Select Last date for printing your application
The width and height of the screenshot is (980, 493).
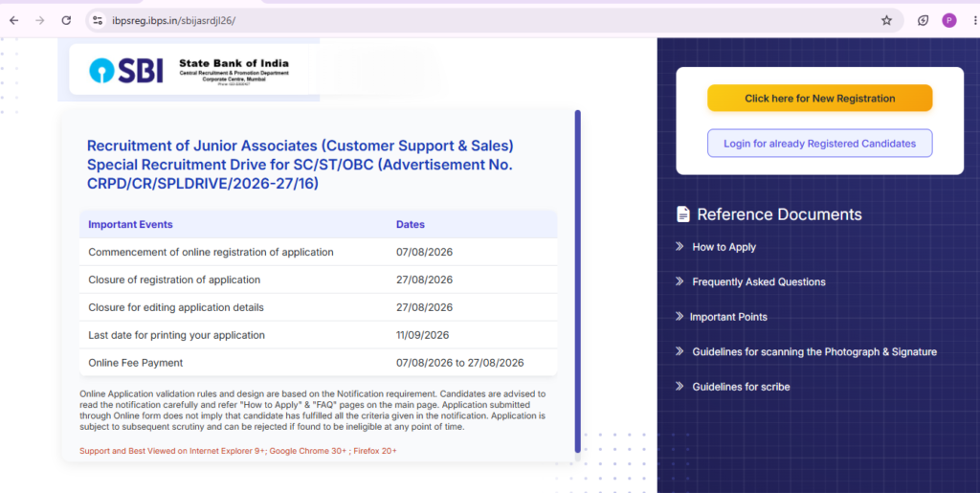[x=176, y=335]
